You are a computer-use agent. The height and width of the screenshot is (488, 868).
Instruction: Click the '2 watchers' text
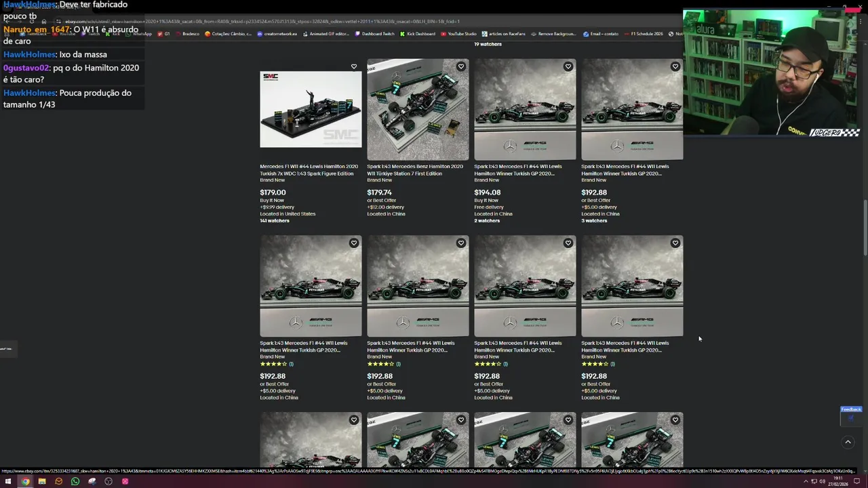point(487,221)
